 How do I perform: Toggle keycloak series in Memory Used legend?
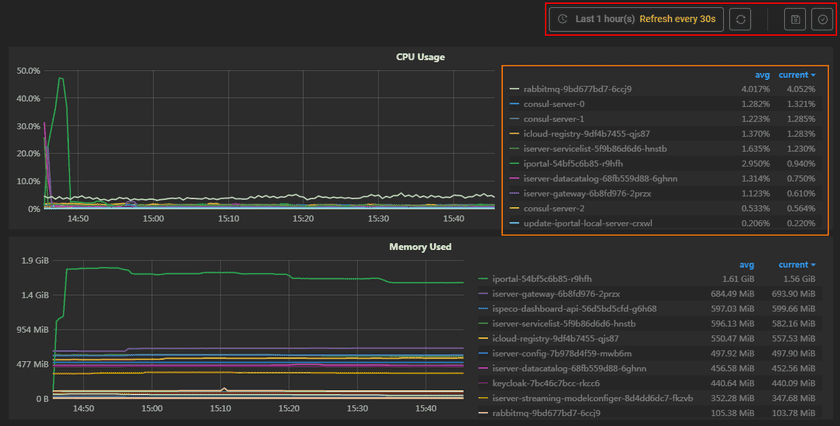click(x=547, y=383)
